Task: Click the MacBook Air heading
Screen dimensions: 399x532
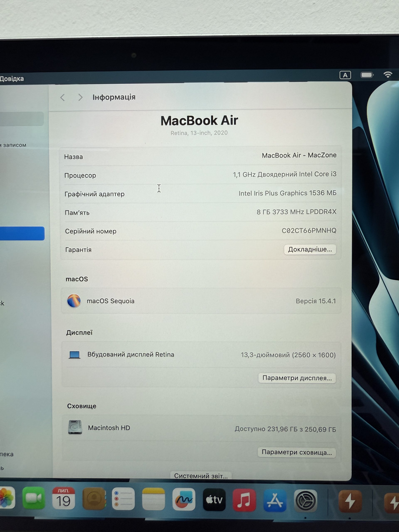Action: pos(199,121)
